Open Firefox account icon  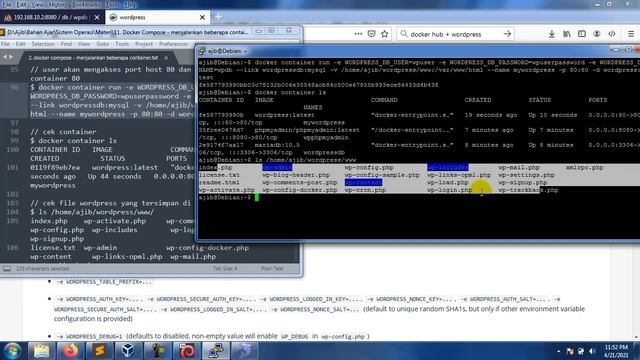[x=597, y=34]
